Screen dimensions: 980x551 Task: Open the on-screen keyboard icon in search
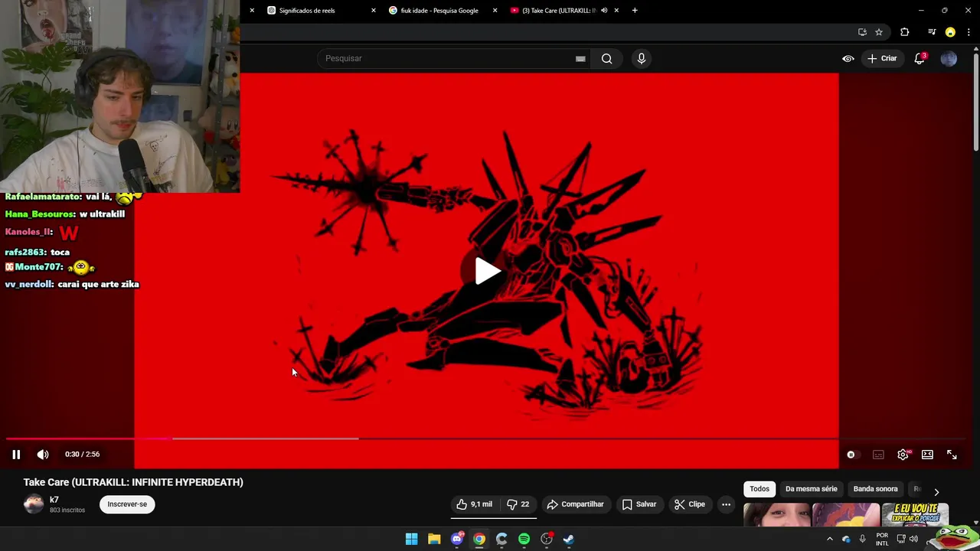tap(580, 58)
